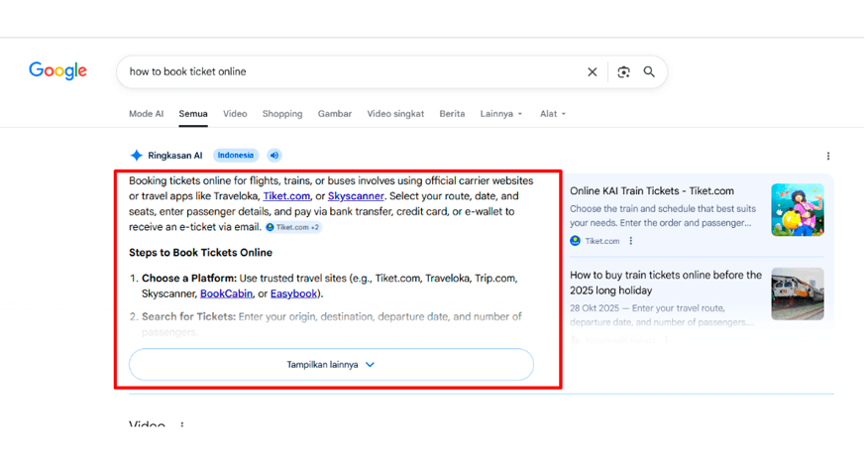This screenshot has height=465, width=868.
Task: Open three-dot menu beside Tiket.com source
Action: click(x=630, y=241)
